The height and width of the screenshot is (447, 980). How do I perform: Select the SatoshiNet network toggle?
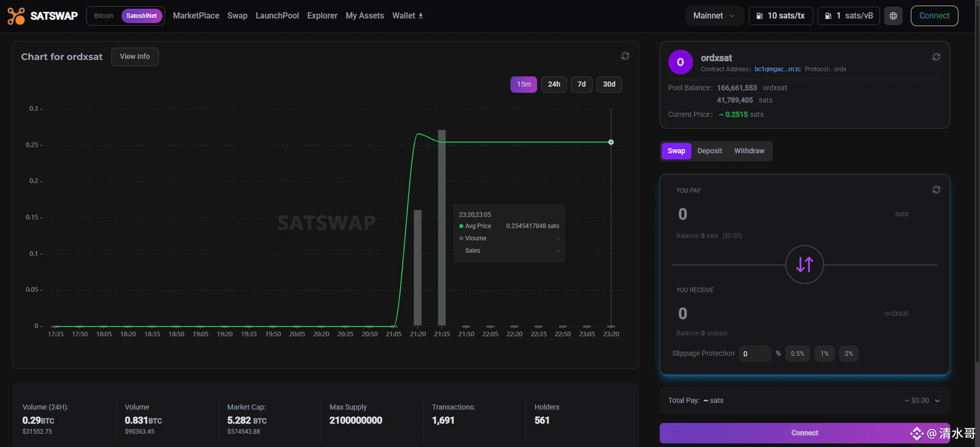141,16
